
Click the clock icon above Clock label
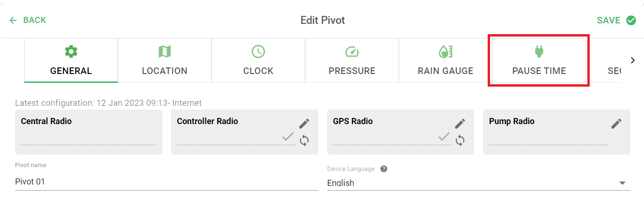click(x=258, y=52)
